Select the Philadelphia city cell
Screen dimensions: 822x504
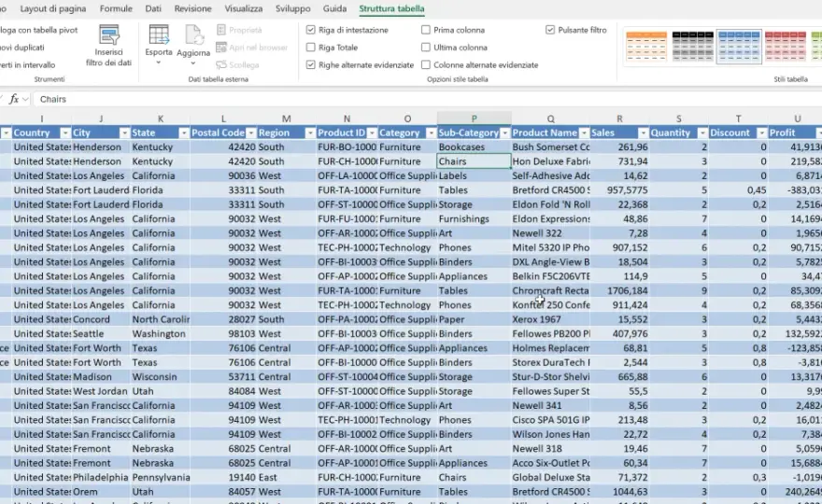pos(101,477)
